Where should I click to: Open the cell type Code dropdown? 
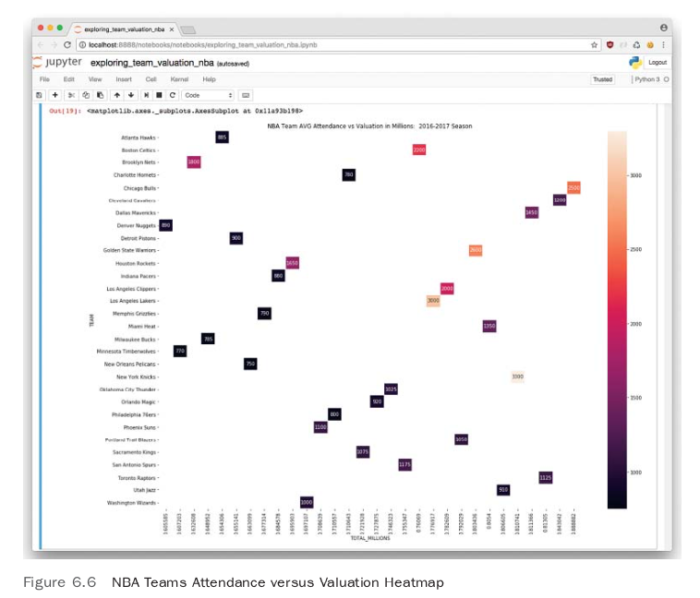point(209,95)
